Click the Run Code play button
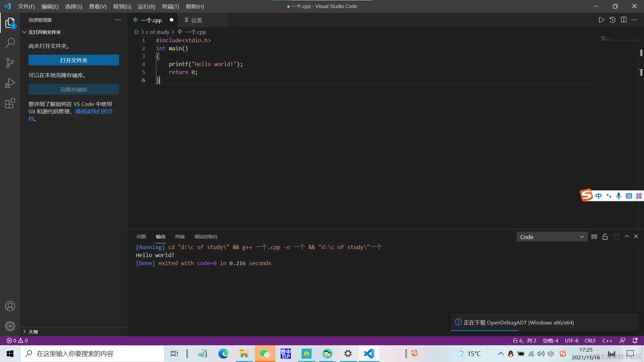Image resolution: width=644 pixels, height=362 pixels. click(x=601, y=20)
